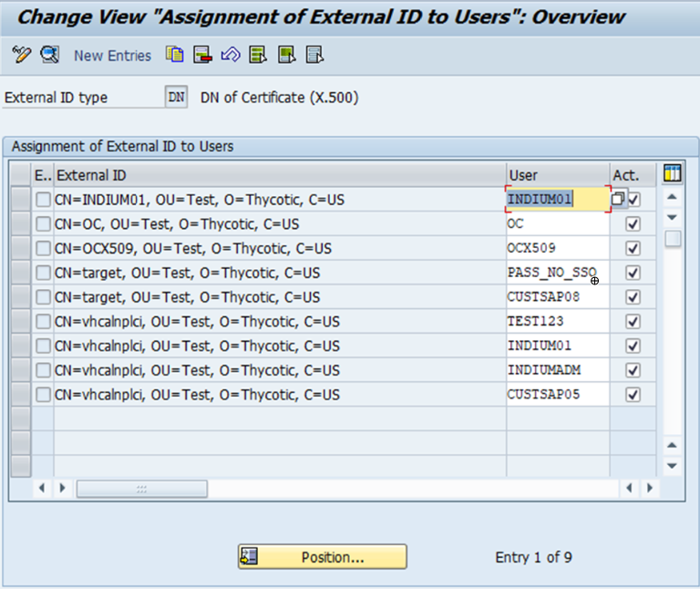
Task: Click the Select Block toolbar icon
Action: (286, 55)
